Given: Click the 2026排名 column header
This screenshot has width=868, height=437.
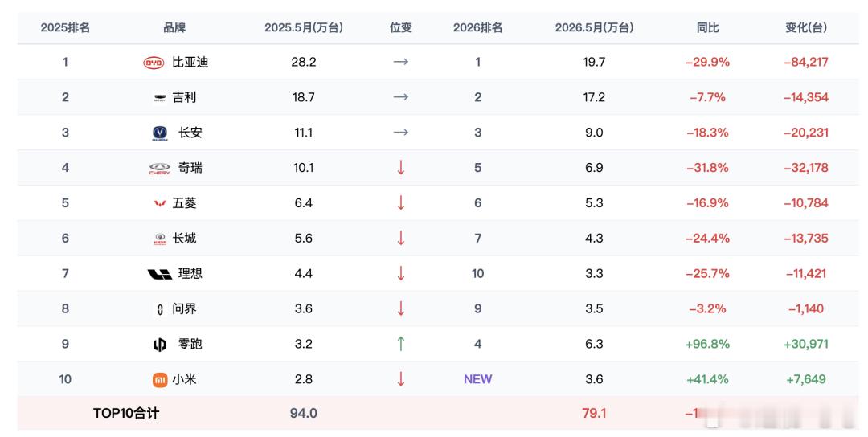Looking at the screenshot, I should click(x=477, y=27).
